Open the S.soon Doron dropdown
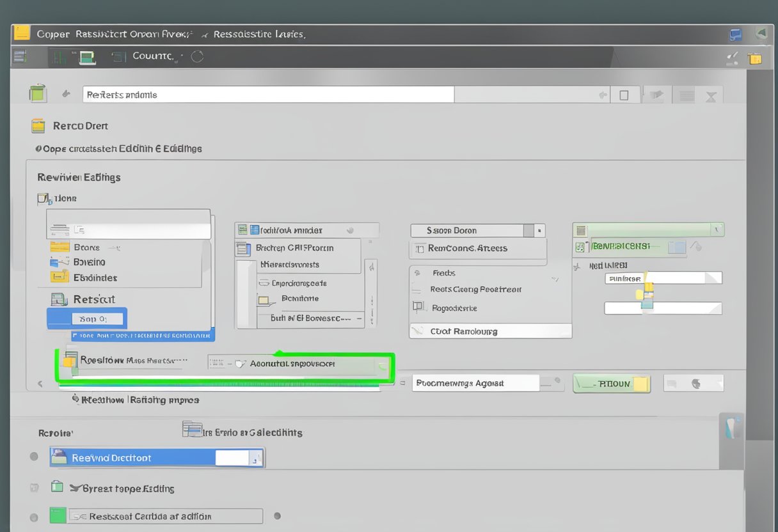This screenshot has height=532, width=778. [539, 230]
